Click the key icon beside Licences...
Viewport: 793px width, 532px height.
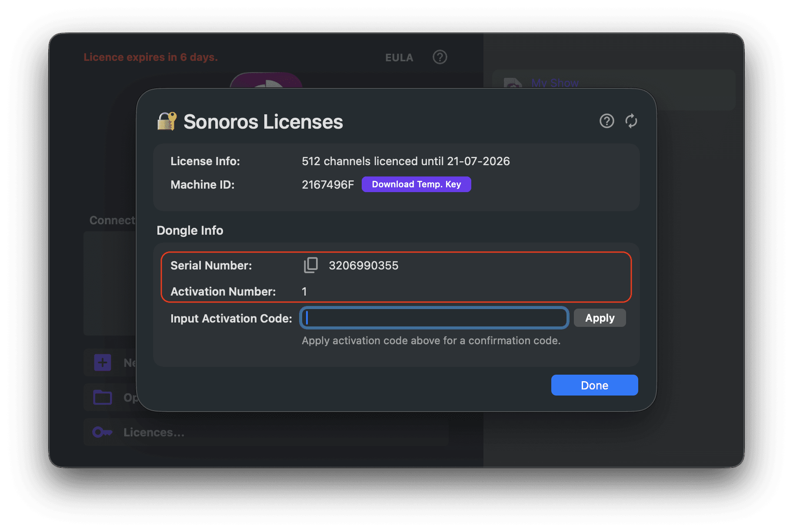click(x=103, y=432)
